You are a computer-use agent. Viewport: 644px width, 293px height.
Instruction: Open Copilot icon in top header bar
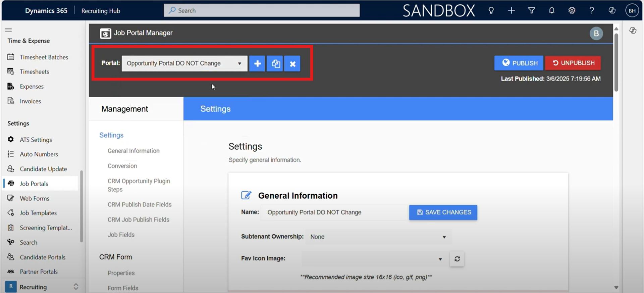click(x=612, y=10)
